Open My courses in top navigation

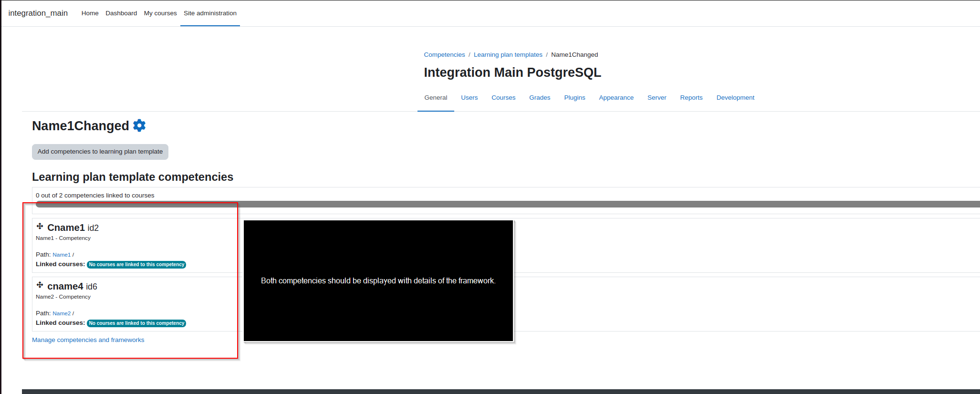[160, 13]
